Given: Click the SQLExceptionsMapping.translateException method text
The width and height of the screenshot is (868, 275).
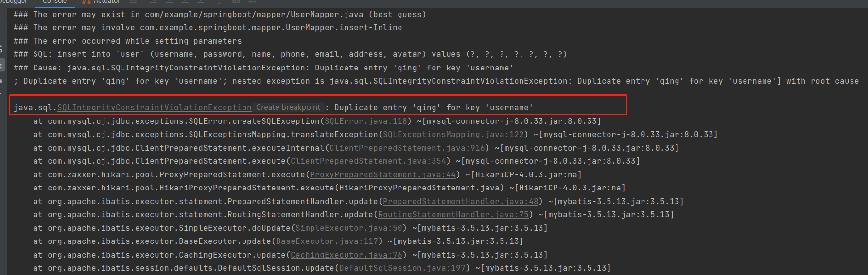Looking at the screenshot, I should click(x=283, y=135).
